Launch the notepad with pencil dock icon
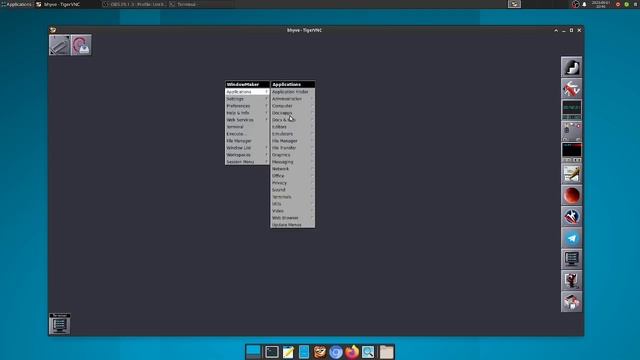 pyautogui.click(x=571, y=174)
